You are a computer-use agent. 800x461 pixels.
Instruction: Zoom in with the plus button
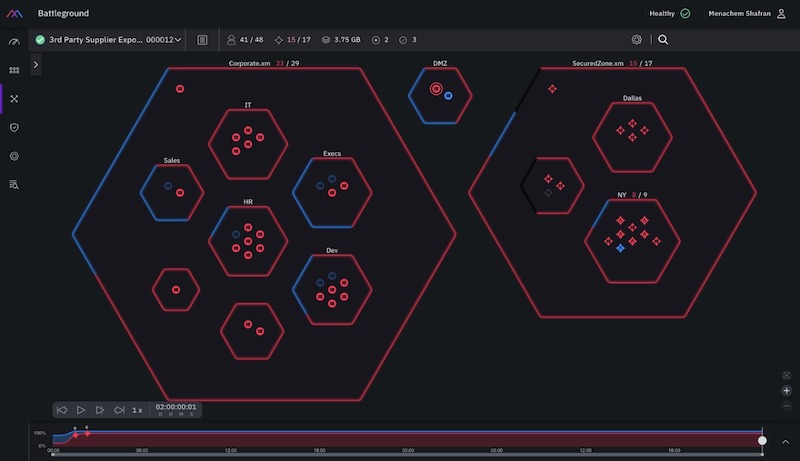click(x=786, y=391)
